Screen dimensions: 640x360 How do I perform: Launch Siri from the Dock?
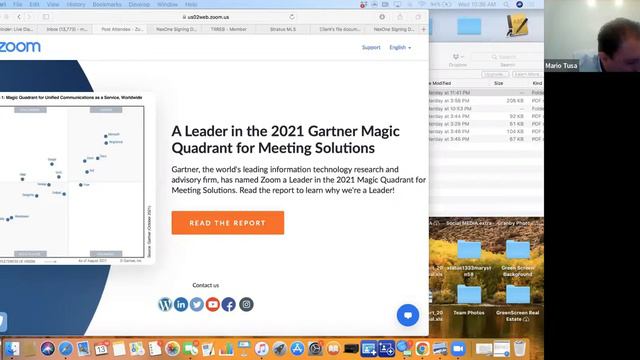click(48, 349)
